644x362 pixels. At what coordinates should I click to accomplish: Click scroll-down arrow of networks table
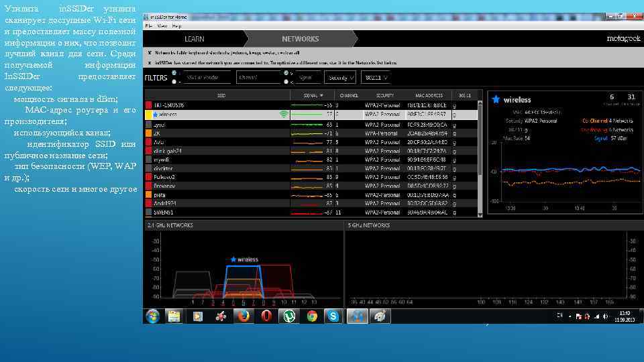[x=480, y=215]
